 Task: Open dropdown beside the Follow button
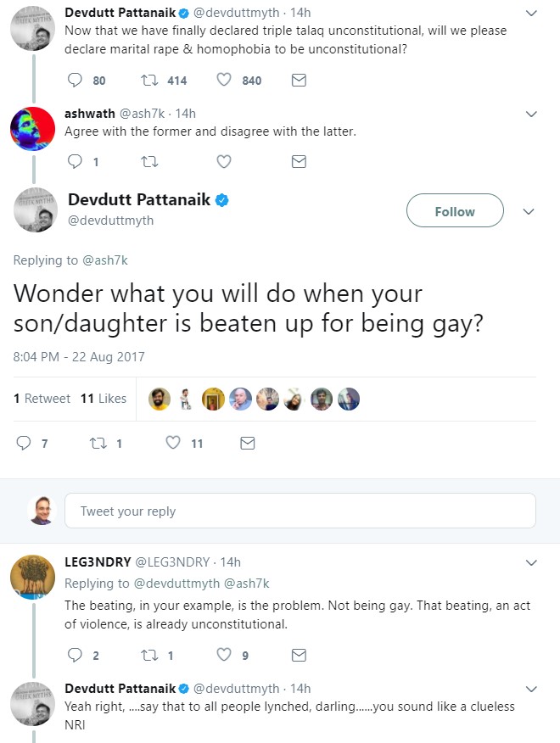pos(528,211)
